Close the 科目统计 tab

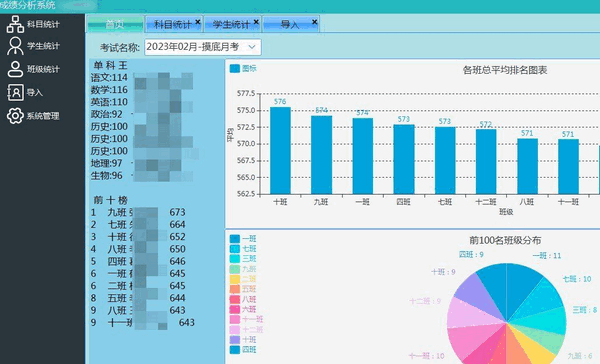click(197, 22)
